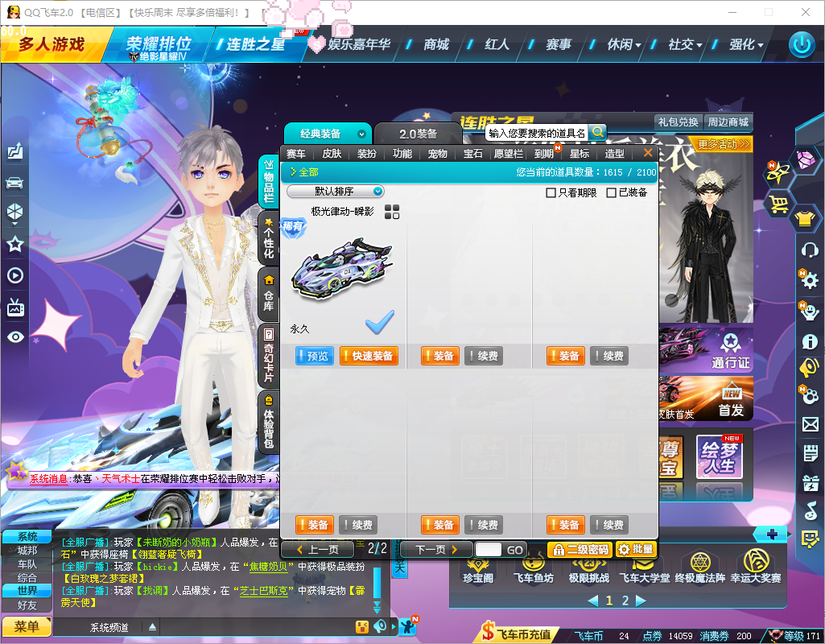Click the 更多活动 link

(x=724, y=143)
